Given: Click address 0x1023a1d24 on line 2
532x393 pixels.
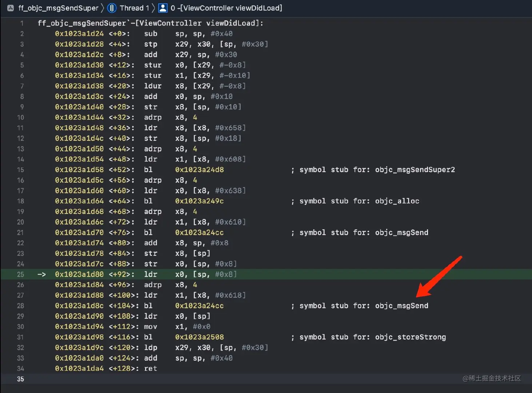Looking at the screenshot, I should 79,34.
